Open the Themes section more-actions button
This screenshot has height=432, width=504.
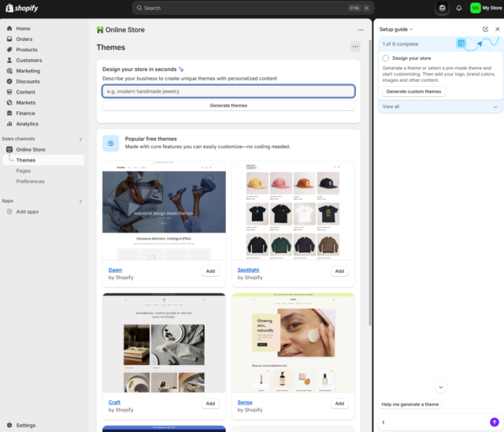[355, 47]
